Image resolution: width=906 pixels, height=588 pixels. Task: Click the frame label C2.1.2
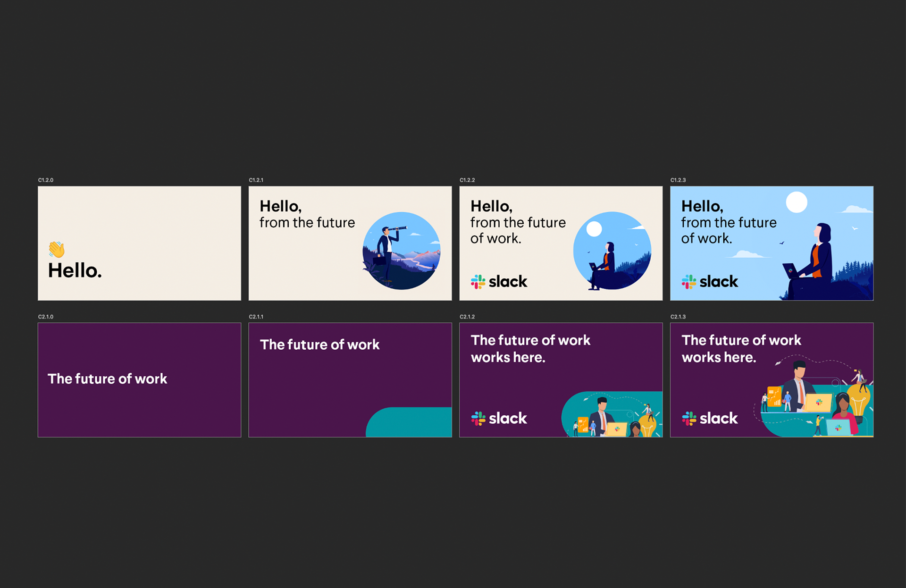[x=467, y=317]
